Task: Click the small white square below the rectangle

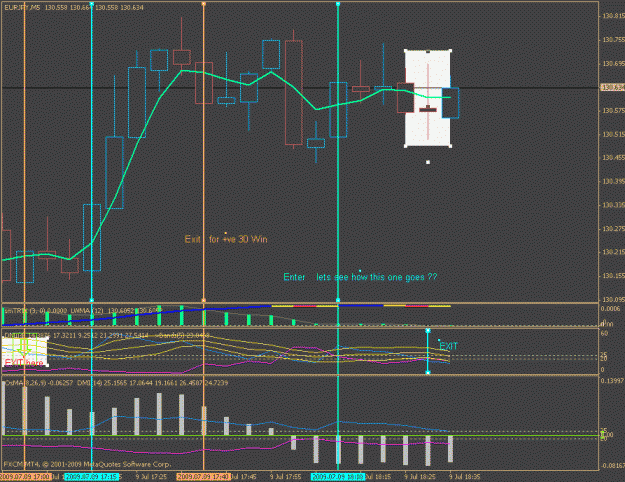Action: (x=428, y=162)
